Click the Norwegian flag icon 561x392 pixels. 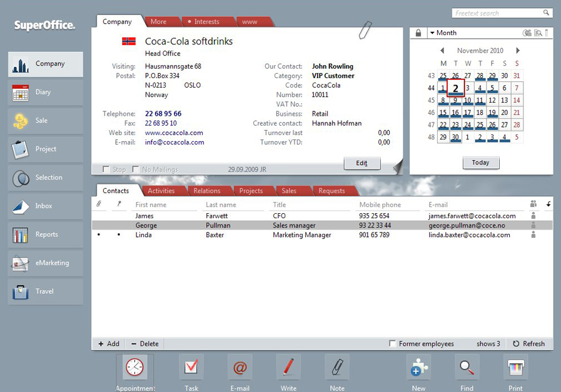pyautogui.click(x=129, y=41)
